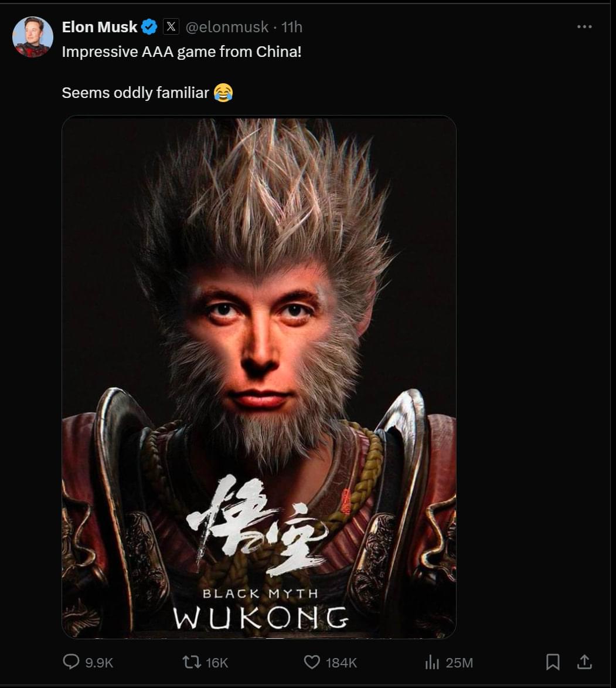This screenshot has height=688, width=616.
Task: Click the blue verified checkmark badge
Action: pyautogui.click(x=149, y=27)
